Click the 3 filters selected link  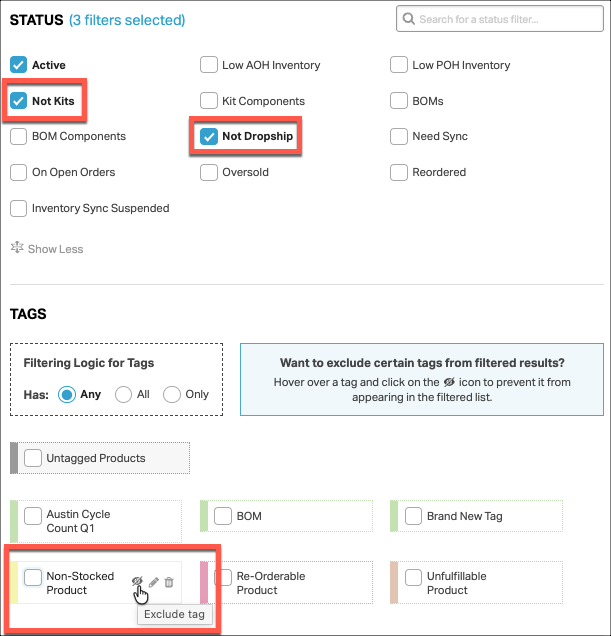127,20
